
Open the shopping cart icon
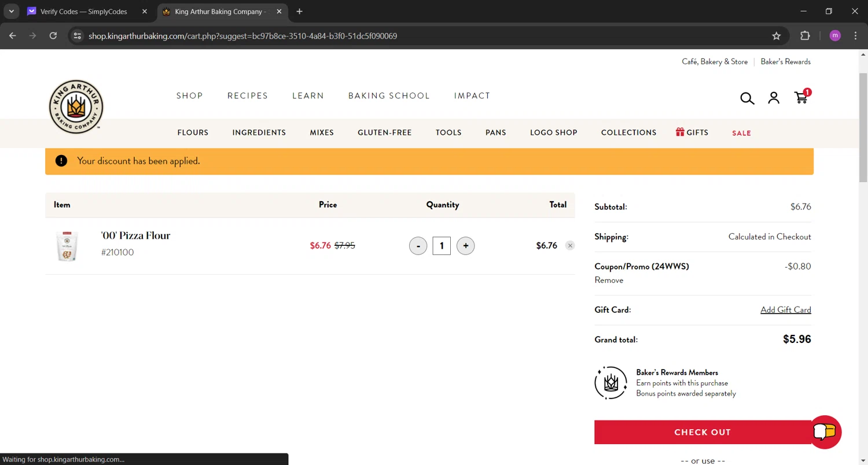coord(801,97)
